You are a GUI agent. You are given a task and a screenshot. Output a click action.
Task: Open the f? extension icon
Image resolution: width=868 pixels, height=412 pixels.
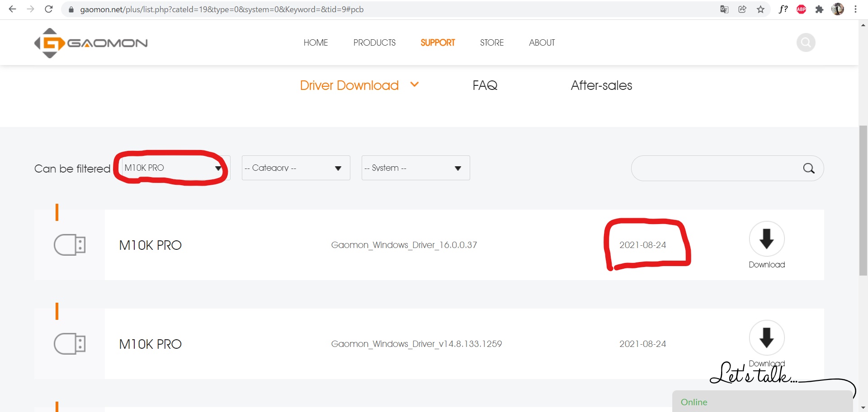click(783, 9)
